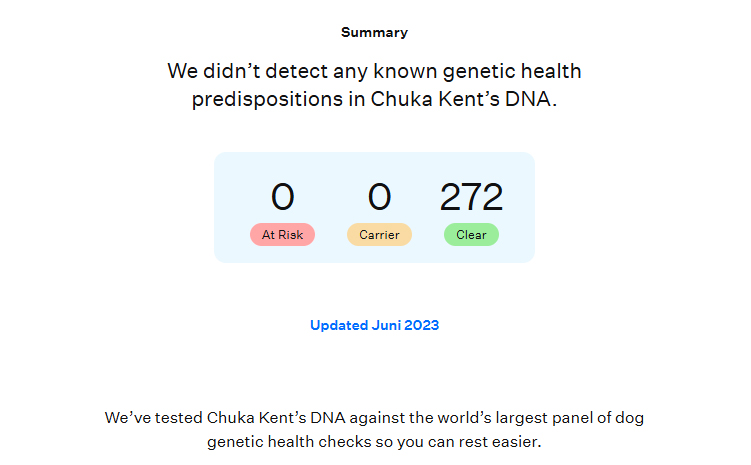Open the Updated Juni 2023 link
The height and width of the screenshot is (465, 751).
tap(374, 325)
